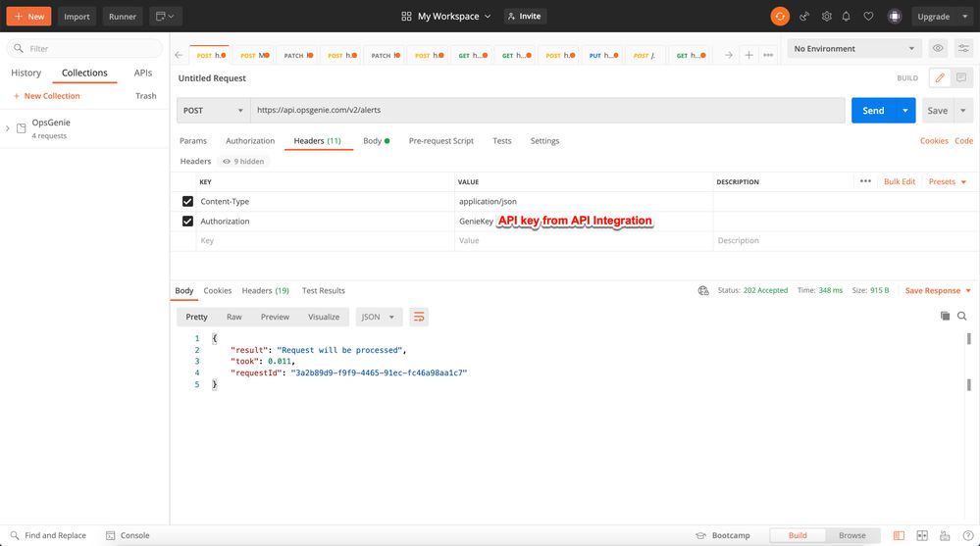The height and width of the screenshot is (546, 980).
Task: Click the collection Filter search field
Action: coord(84,48)
